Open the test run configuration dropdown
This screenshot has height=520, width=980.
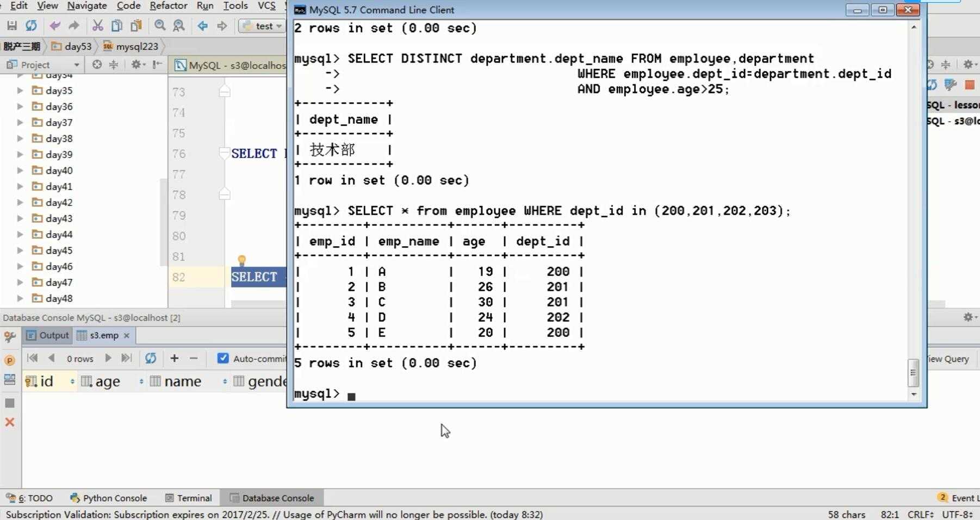point(262,26)
